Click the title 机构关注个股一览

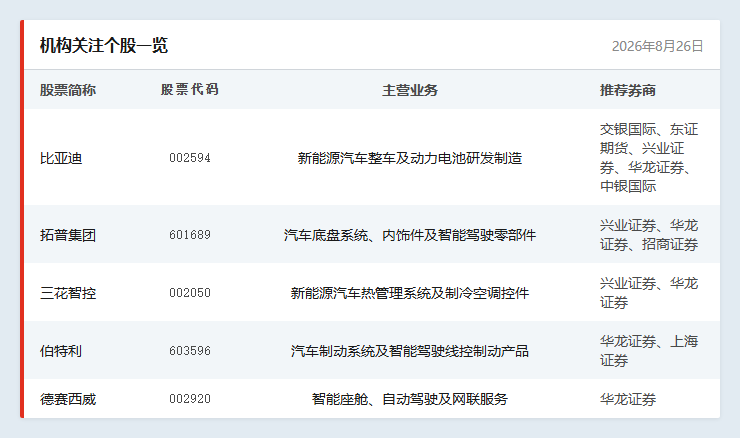coord(104,46)
